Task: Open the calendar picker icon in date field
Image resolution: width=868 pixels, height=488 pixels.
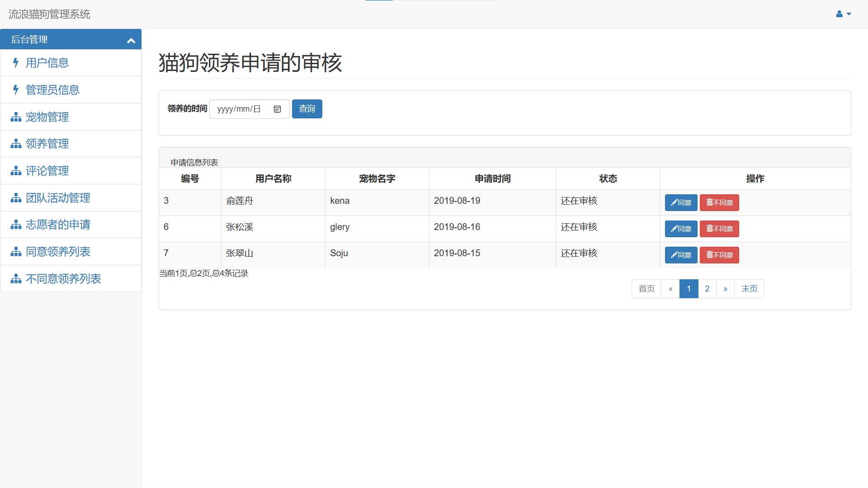Action: pos(277,109)
